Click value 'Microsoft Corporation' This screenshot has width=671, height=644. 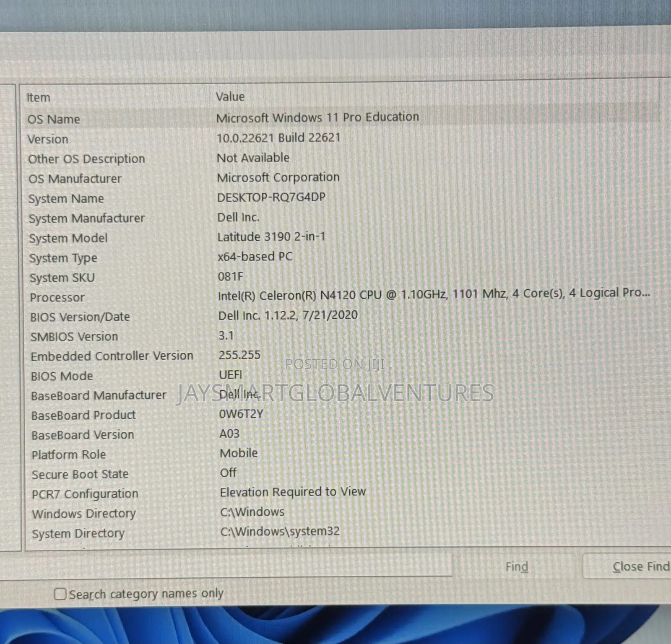[x=278, y=178]
